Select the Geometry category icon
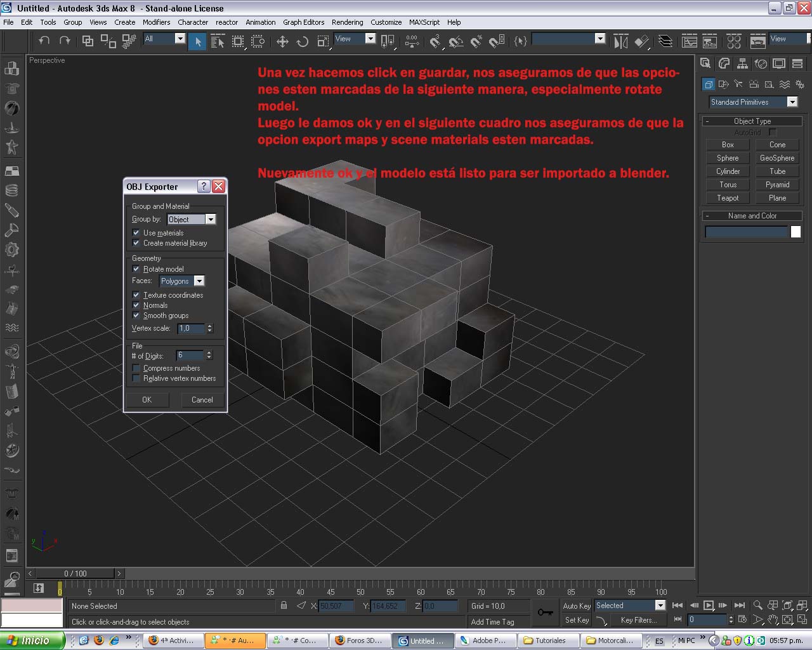Viewport: 812px width, 650px height. click(709, 84)
